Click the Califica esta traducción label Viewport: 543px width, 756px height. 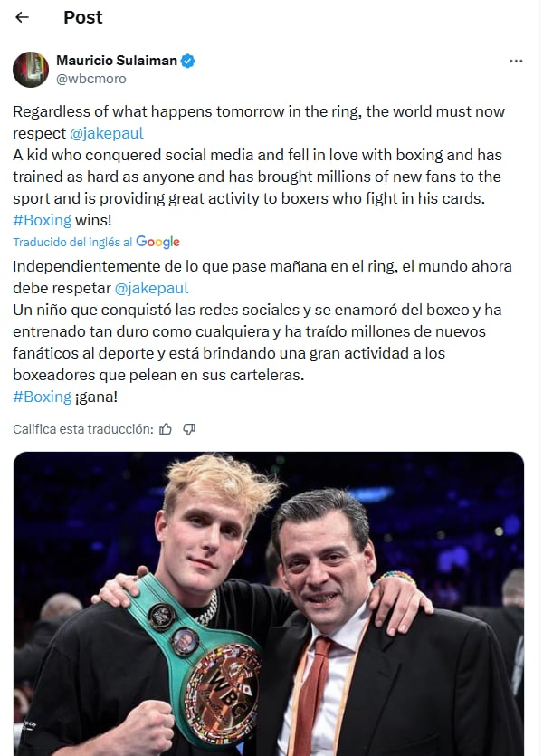click(x=72, y=430)
